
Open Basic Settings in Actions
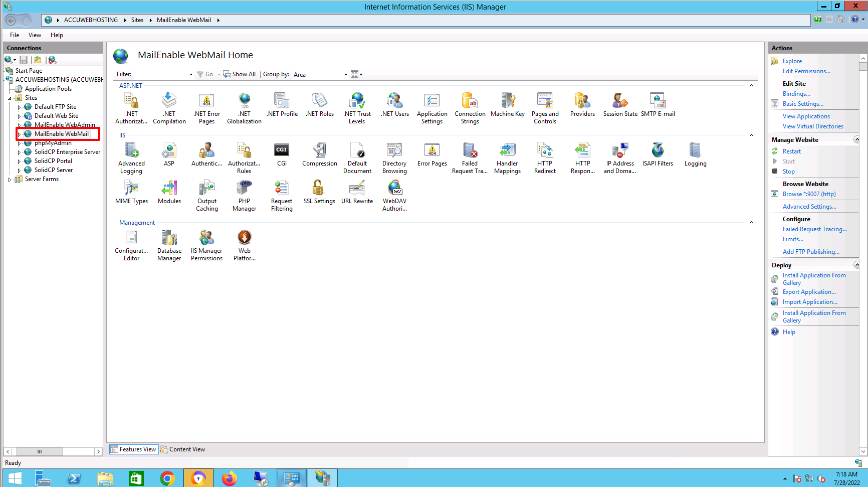(803, 104)
